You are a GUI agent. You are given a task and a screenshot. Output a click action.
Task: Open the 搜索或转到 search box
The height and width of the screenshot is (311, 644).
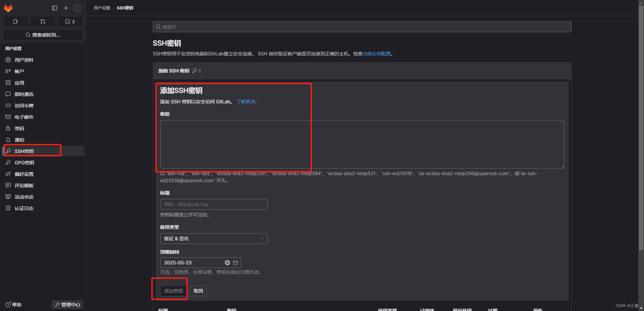click(x=43, y=35)
